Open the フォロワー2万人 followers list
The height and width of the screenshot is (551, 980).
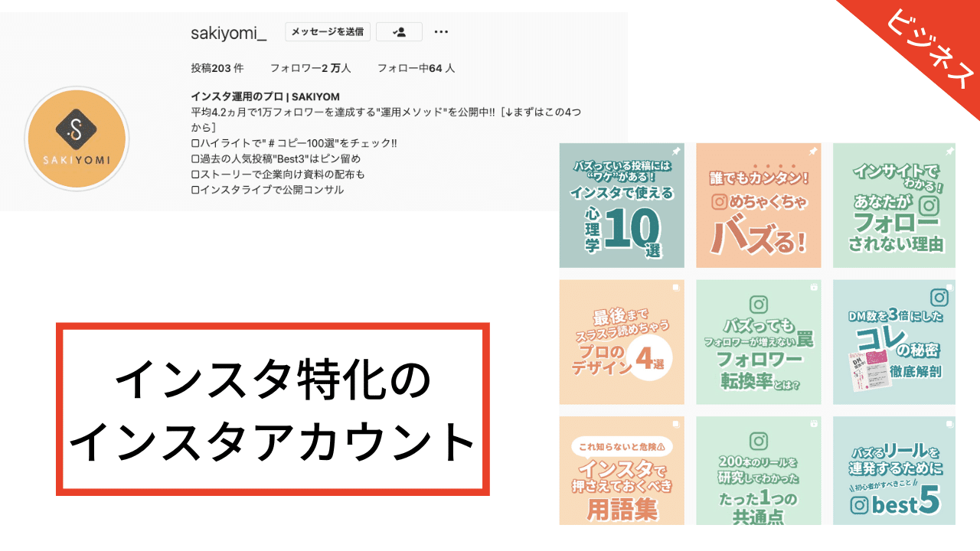tap(310, 68)
